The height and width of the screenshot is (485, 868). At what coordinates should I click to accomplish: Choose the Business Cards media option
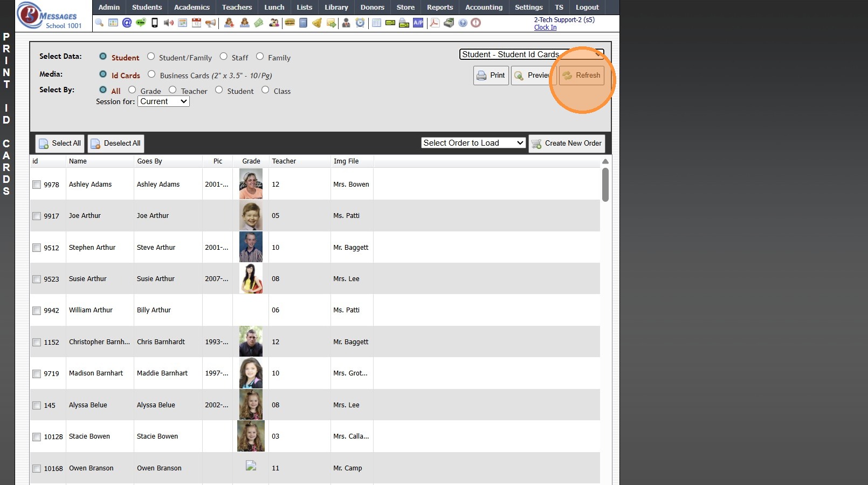[151, 74]
